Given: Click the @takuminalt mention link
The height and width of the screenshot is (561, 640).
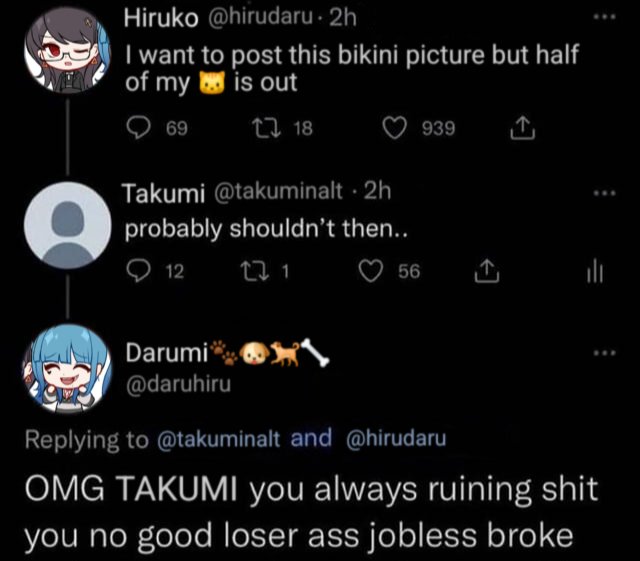Looking at the screenshot, I should coord(218,440).
